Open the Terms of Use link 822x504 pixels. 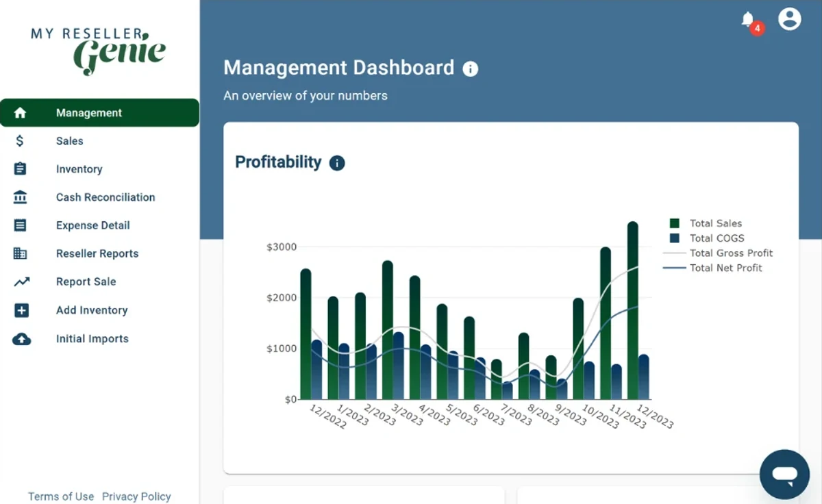click(x=61, y=496)
